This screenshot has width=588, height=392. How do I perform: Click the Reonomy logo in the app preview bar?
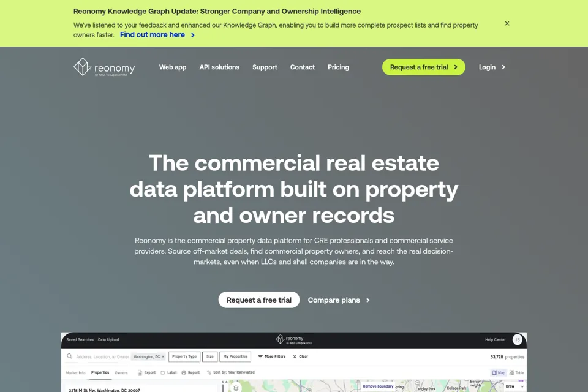pos(295,339)
